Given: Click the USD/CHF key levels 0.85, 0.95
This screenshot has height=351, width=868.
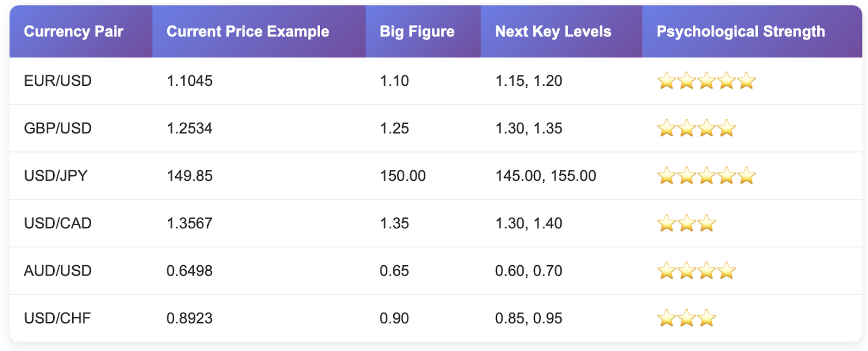Looking at the screenshot, I should [x=529, y=318].
